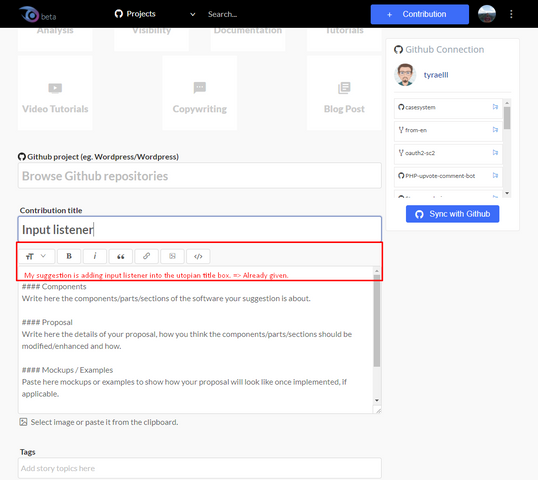Viewport: 538px width, 480px height.
Task: Click the Sync with Github button
Action: (x=452, y=214)
